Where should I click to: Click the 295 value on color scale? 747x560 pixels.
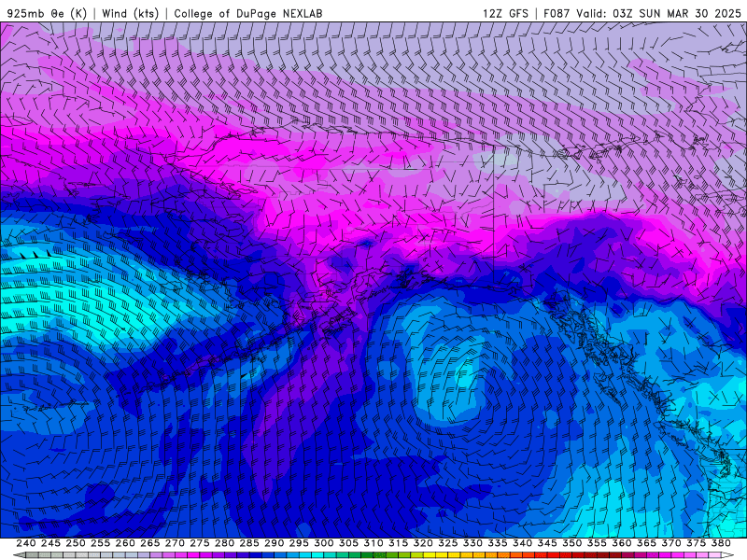click(299, 543)
